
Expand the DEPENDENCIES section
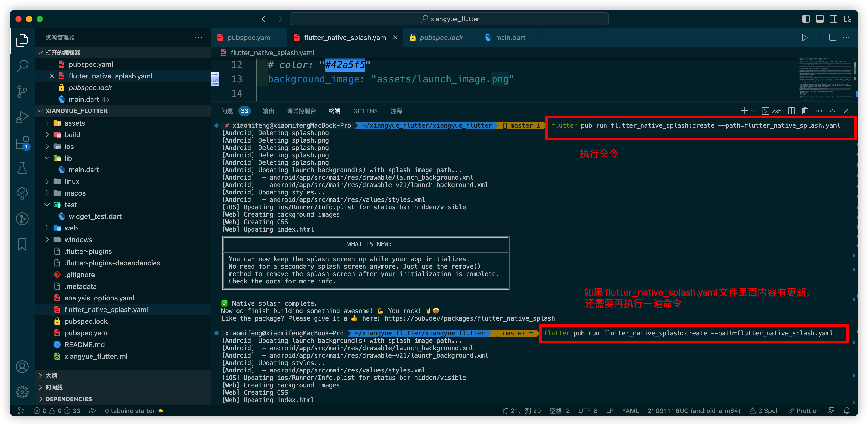point(123,399)
